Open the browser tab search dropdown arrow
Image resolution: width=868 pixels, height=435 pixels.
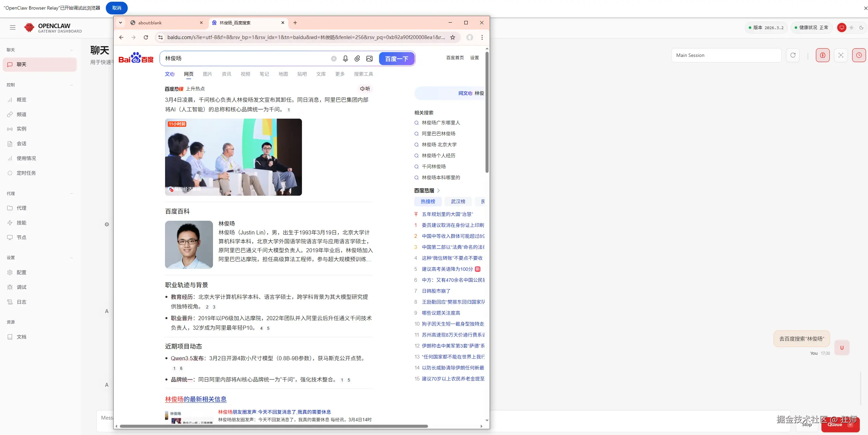pyautogui.click(x=121, y=23)
